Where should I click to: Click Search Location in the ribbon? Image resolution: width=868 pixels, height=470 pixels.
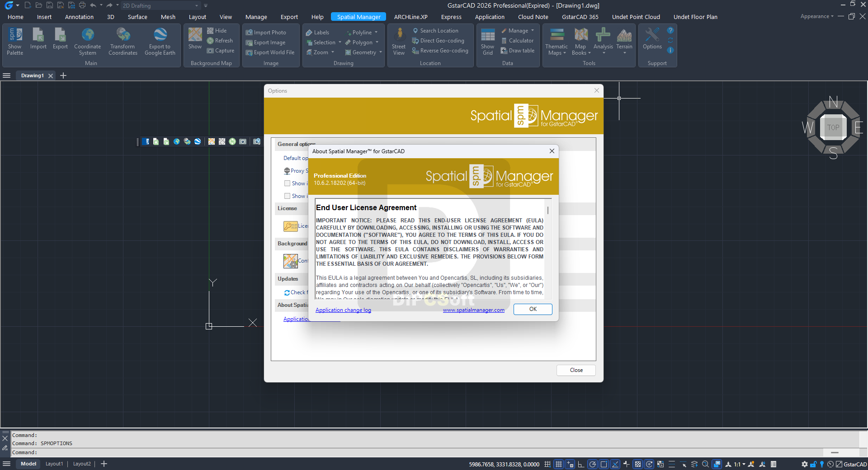coord(435,31)
